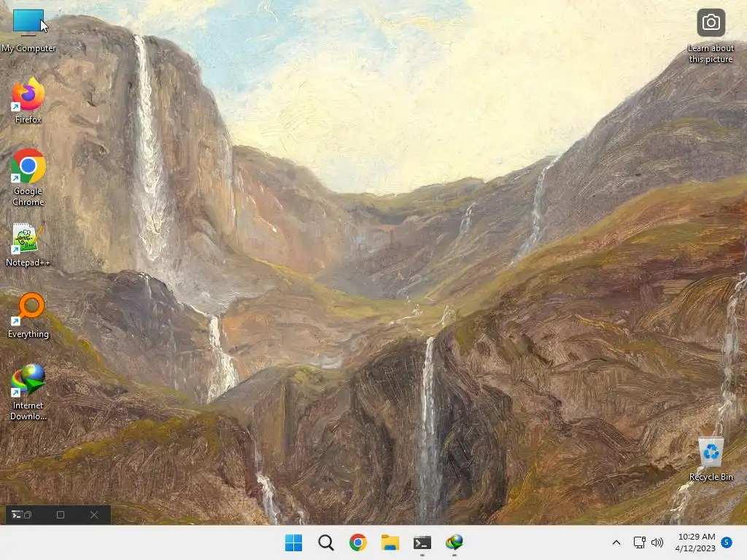Image resolution: width=747 pixels, height=560 pixels.
Task: Close the small terminal window
Action: (x=94, y=515)
